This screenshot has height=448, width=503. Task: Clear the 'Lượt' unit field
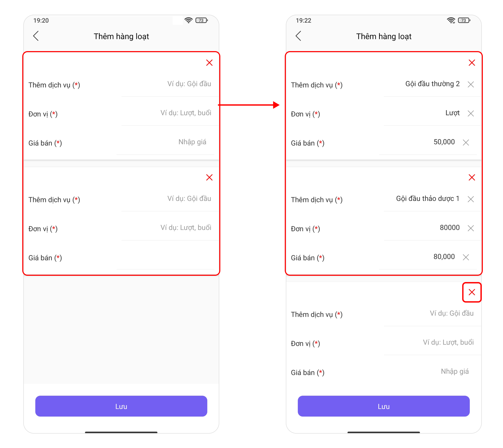pyautogui.click(x=471, y=114)
